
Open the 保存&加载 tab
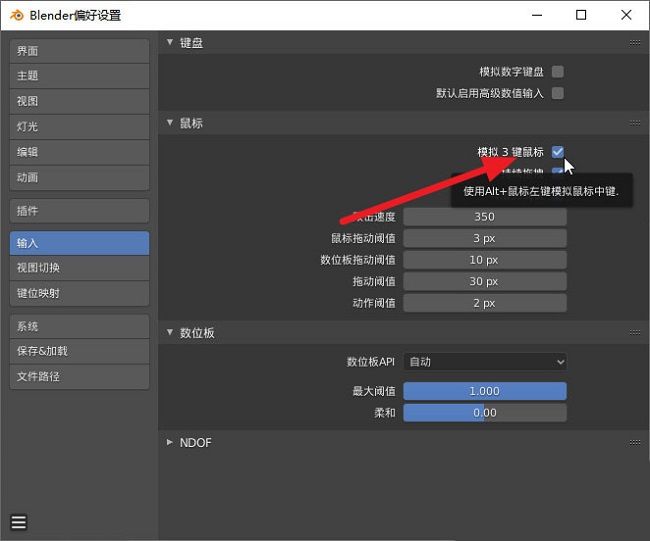point(79,351)
